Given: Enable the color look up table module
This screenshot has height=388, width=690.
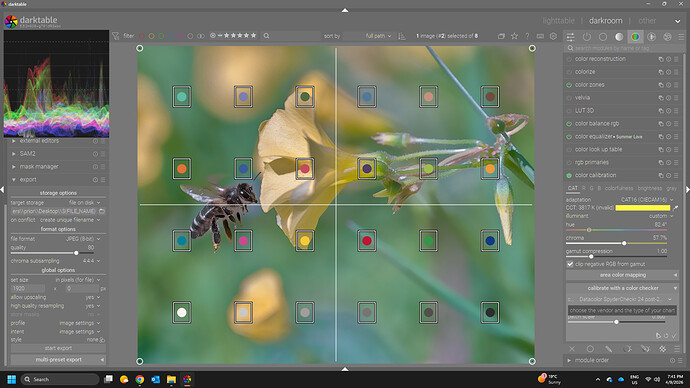Looking at the screenshot, I should 569,150.
